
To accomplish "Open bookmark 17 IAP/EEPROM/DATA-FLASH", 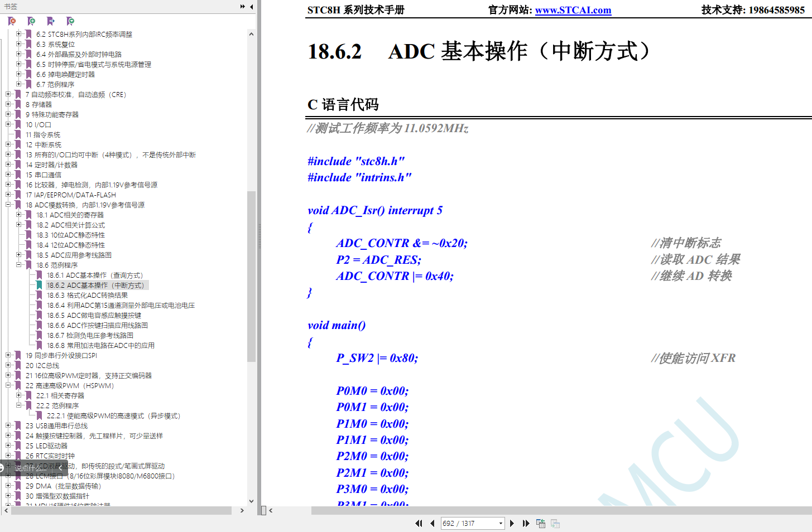I will pos(71,195).
